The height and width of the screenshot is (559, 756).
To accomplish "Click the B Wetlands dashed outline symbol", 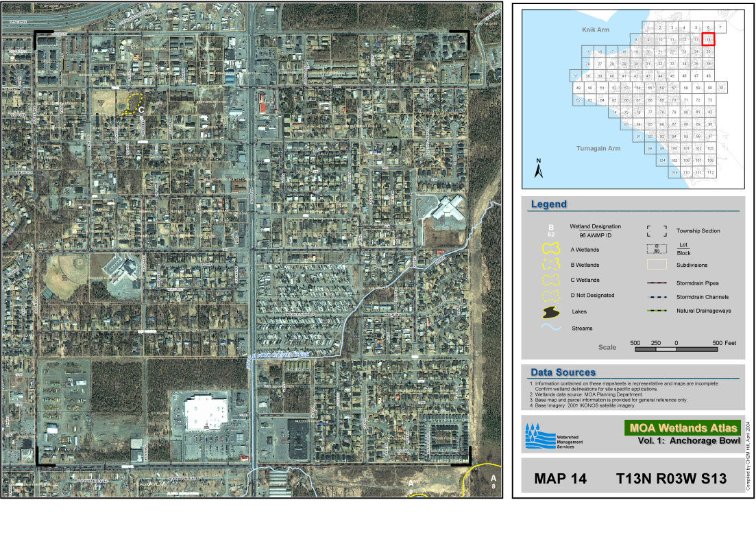I will point(551,265).
